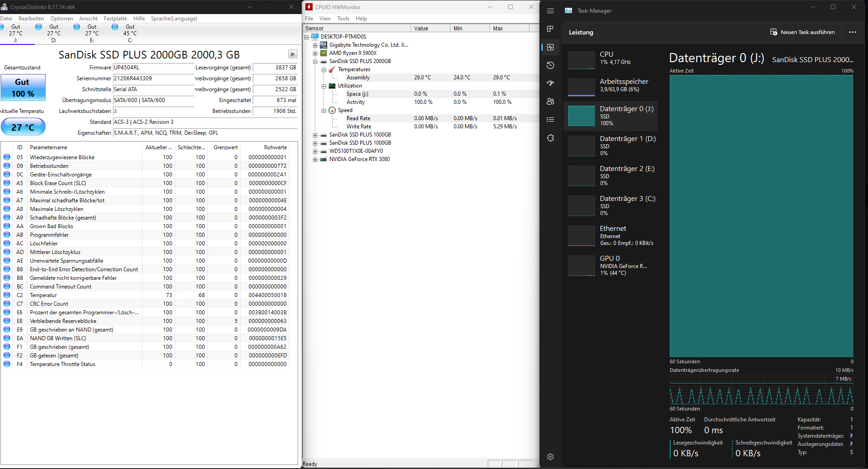Screen dimensions: 868x469
Task: Click the WDS100T1X0E-00AFY0 drive icon
Action: tap(324, 151)
